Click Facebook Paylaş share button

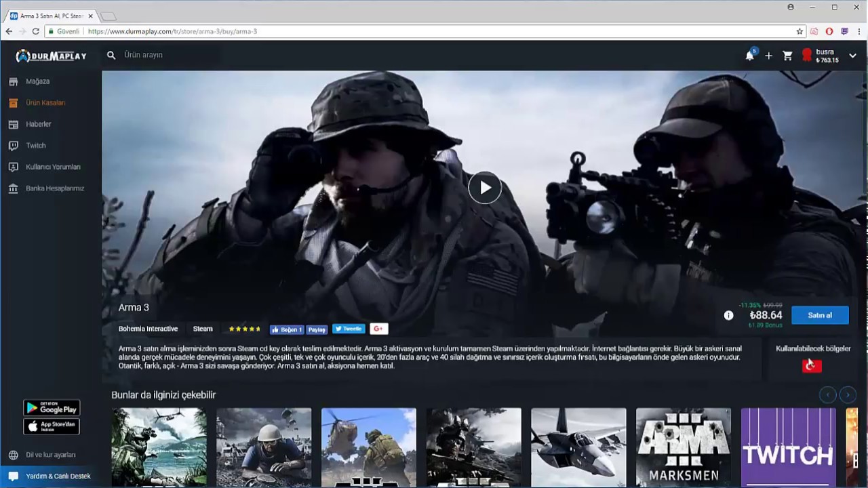pos(317,329)
